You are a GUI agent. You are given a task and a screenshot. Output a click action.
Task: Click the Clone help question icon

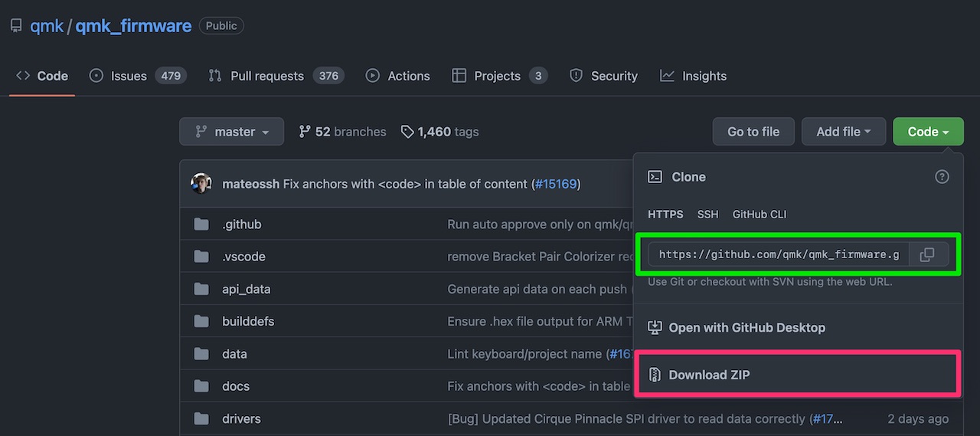(x=942, y=177)
